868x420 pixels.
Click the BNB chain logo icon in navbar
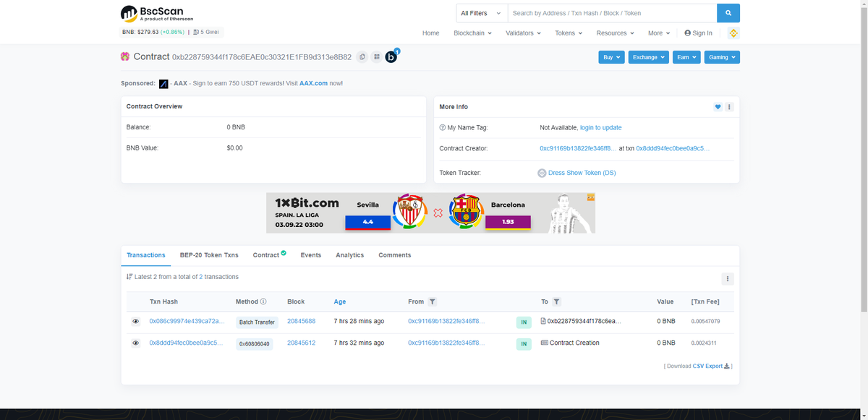(x=733, y=33)
